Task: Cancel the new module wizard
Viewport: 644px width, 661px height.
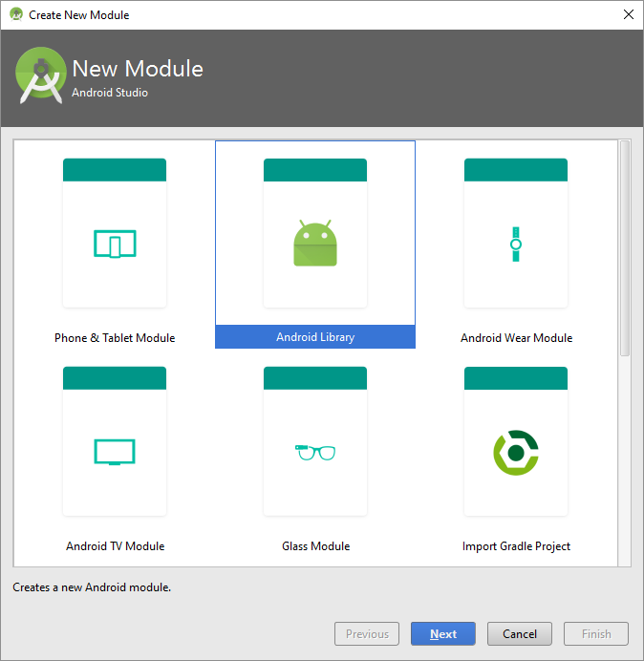Action: [x=520, y=633]
